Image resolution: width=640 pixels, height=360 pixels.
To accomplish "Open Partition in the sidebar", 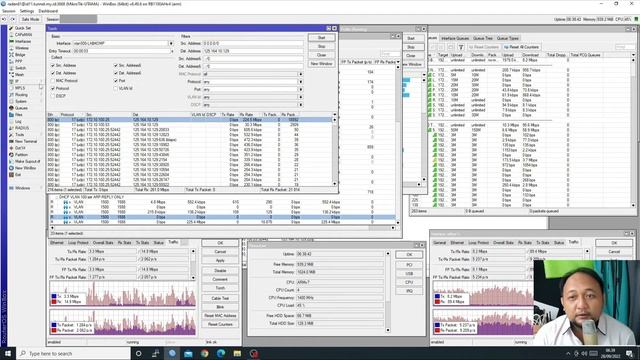I will (x=21, y=155).
